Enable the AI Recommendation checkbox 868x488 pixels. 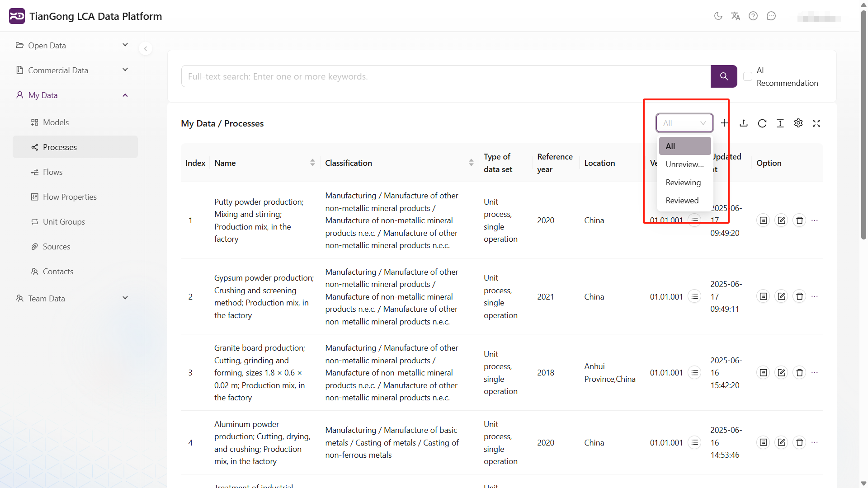pyautogui.click(x=747, y=76)
